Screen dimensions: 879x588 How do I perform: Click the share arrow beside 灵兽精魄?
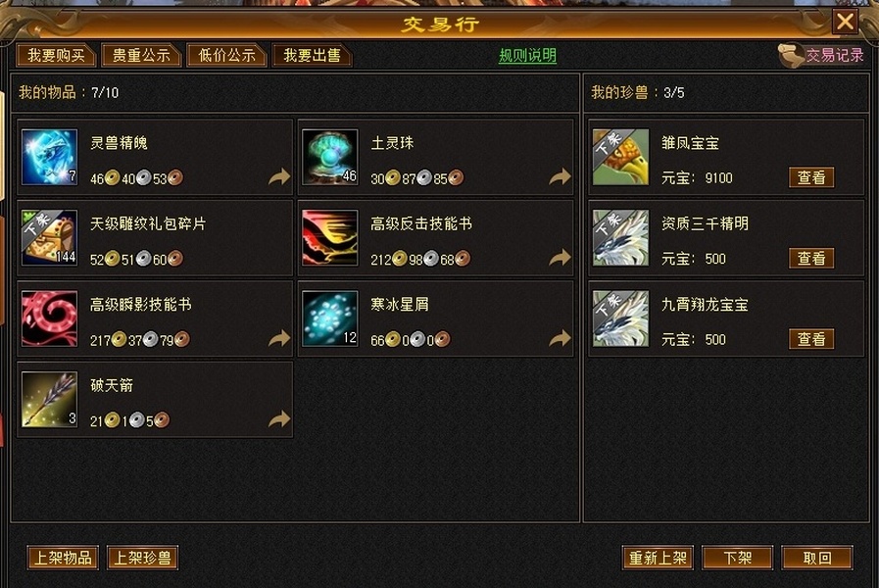point(279,176)
